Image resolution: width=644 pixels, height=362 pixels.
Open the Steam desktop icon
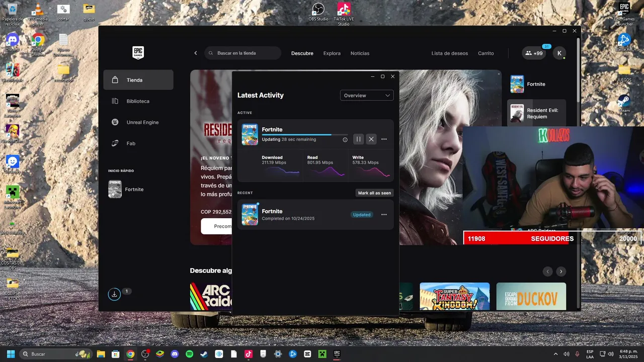624,104
